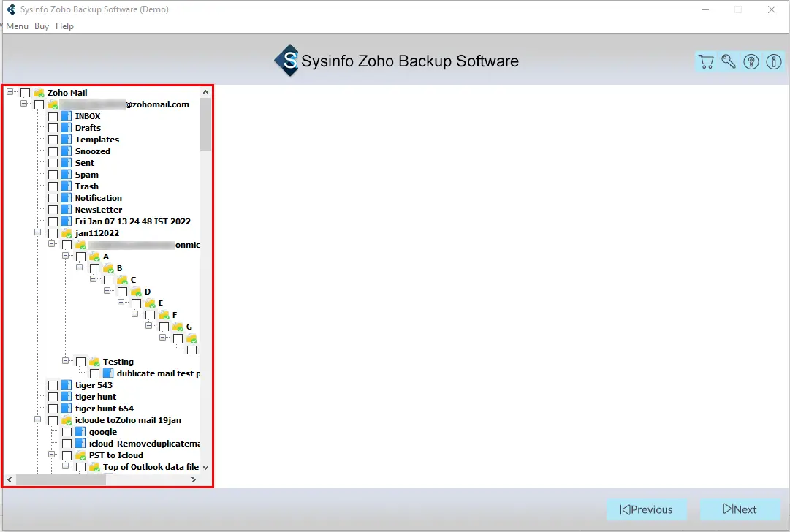Click the tiger 543 folder icon
This screenshot has width=790, height=532.
point(67,385)
